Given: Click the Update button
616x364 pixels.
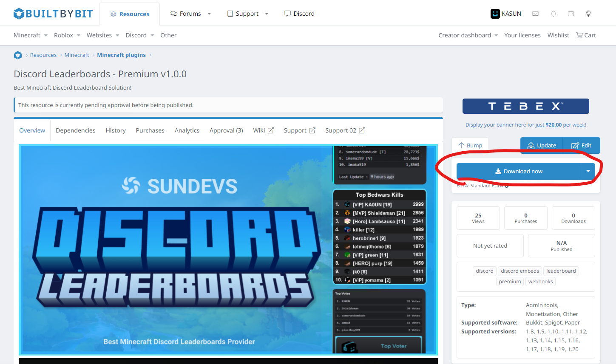Looking at the screenshot, I should click(542, 145).
